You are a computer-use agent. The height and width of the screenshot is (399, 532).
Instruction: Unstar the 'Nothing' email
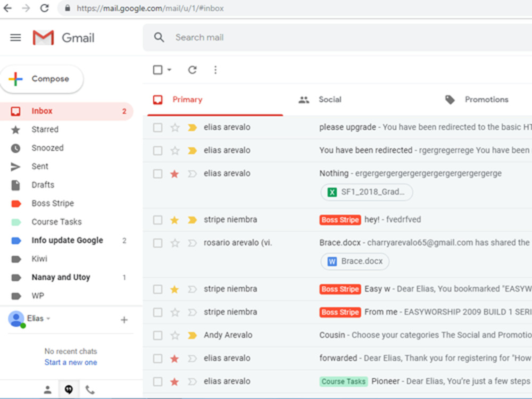point(174,174)
